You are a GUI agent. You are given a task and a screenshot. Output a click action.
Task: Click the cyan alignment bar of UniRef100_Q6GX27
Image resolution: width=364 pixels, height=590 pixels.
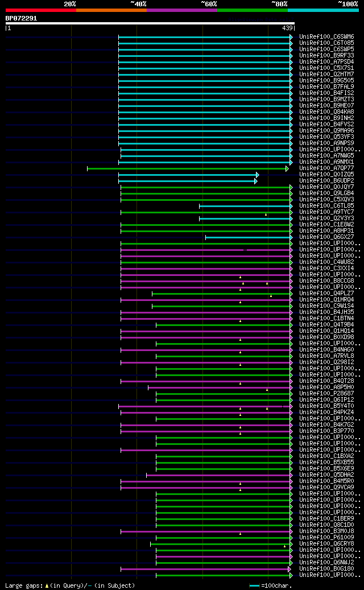tap(249, 237)
